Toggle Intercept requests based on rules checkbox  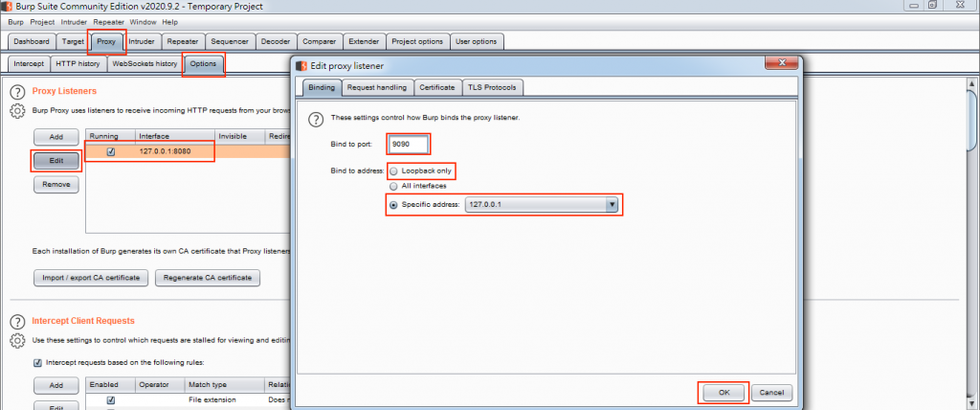37,362
